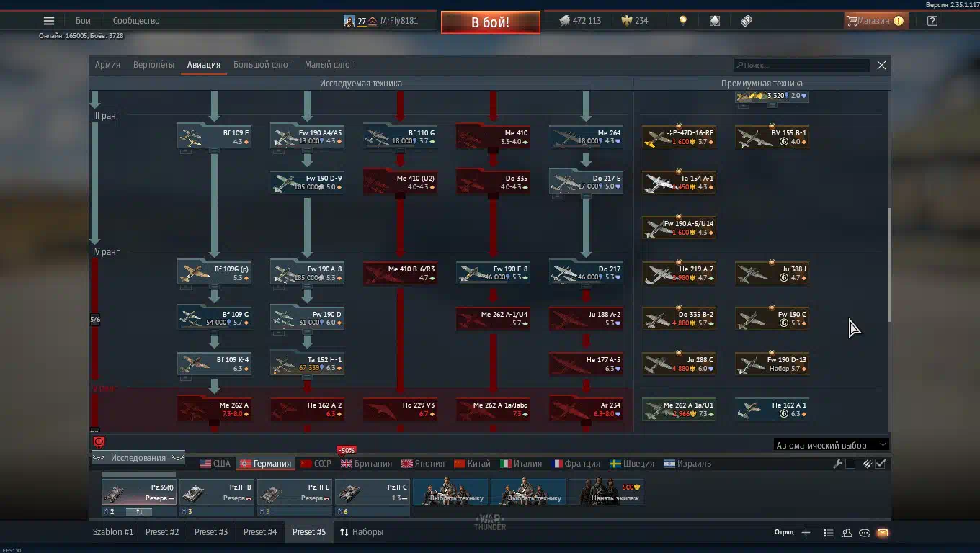Switch to the Малый флот tab
Image resolution: width=980 pixels, height=553 pixels.
329,65
